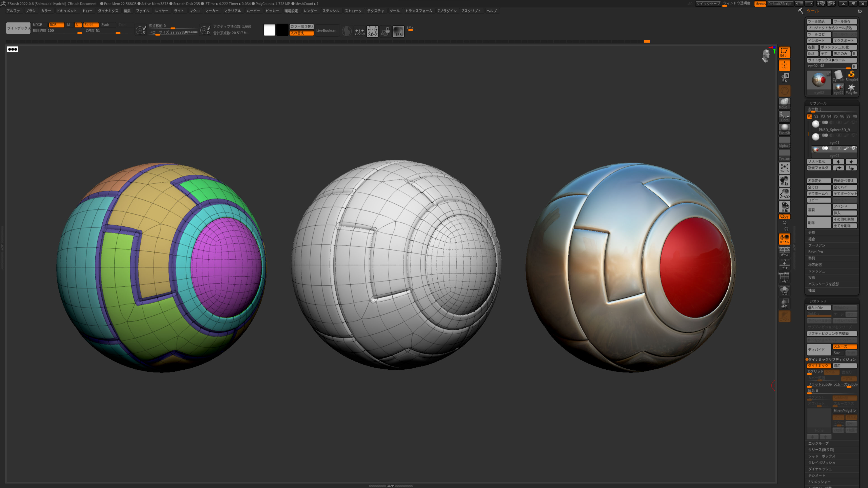Open the Material (マテリアル) menu
This screenshot has width=868, height=488.
click(x=233, y=11)
